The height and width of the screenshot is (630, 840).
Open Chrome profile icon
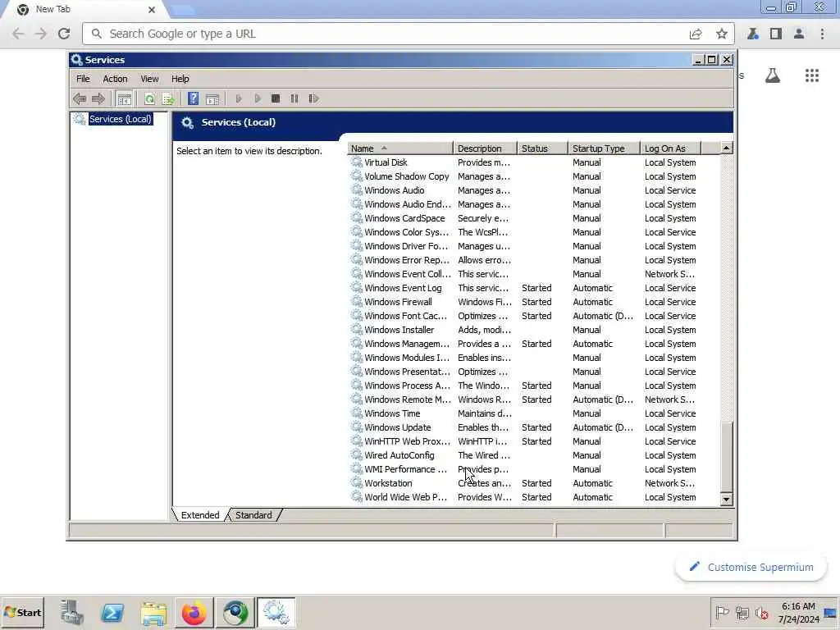[799, 34]
